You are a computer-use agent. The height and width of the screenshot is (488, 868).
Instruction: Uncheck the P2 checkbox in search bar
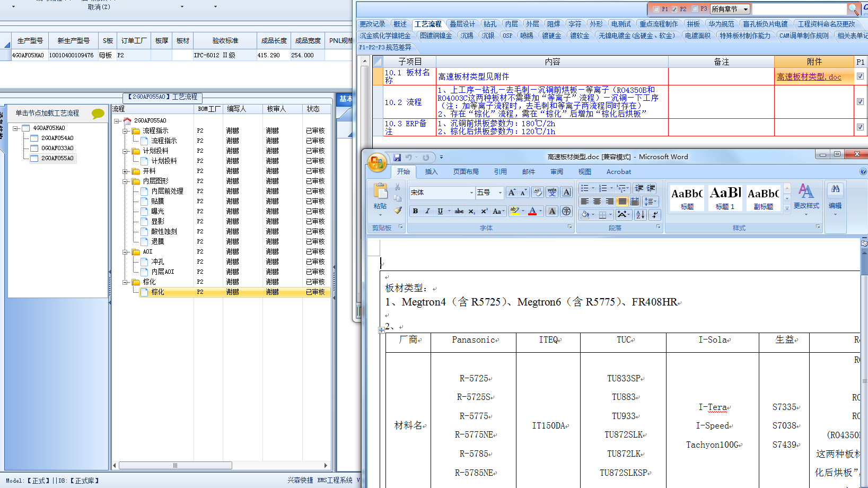(x=674, y=9)
